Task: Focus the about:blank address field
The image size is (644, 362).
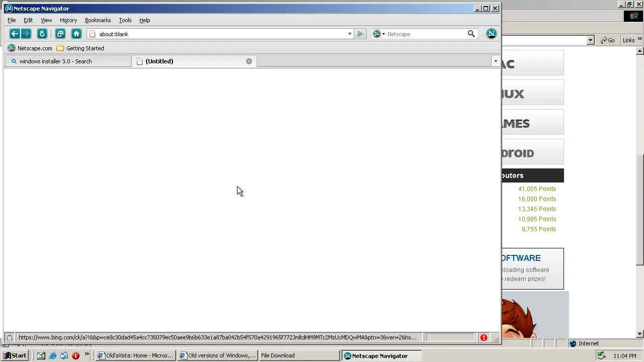Action: click(x=221, y=34)
